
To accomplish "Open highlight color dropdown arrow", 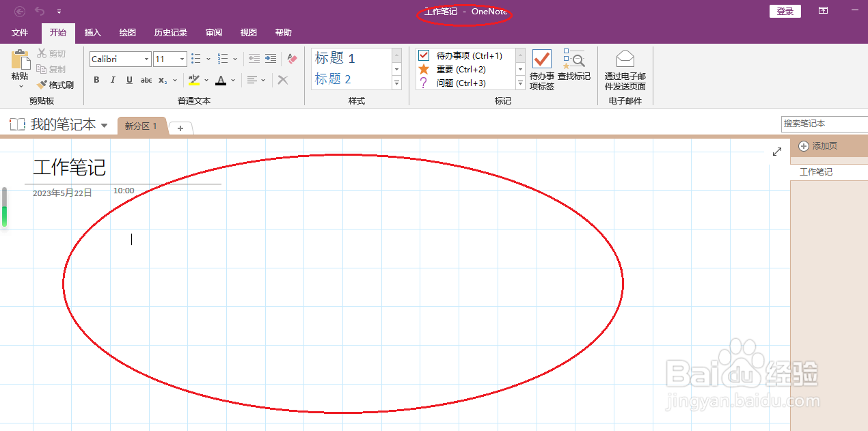I will tap(206, 80).
